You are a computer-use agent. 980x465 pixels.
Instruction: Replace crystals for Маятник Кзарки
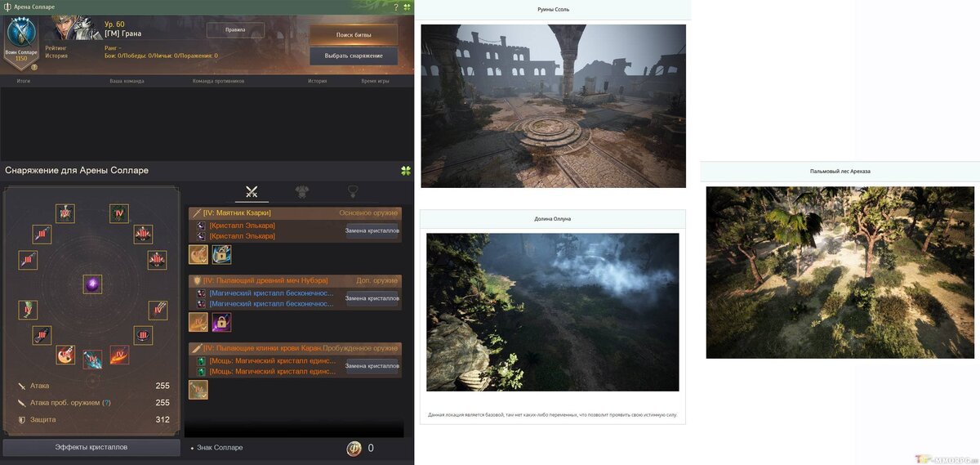pyautogui.click(x=372, y=230)
